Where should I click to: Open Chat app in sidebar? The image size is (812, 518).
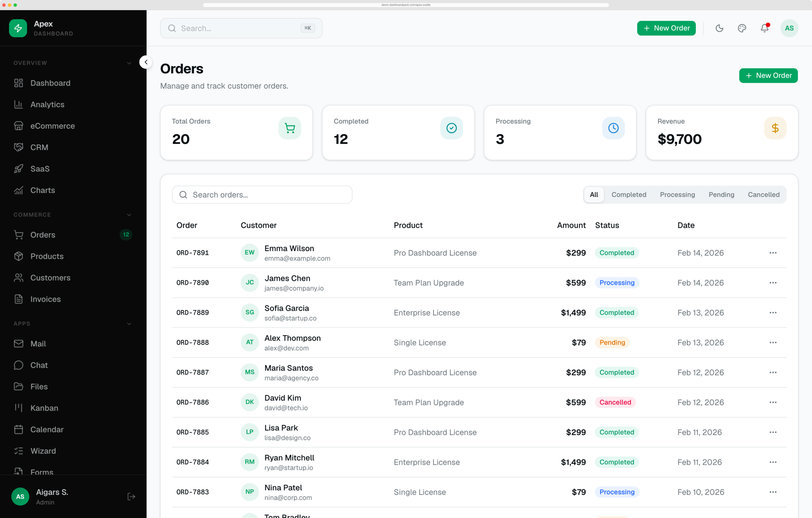click(73, 365)
